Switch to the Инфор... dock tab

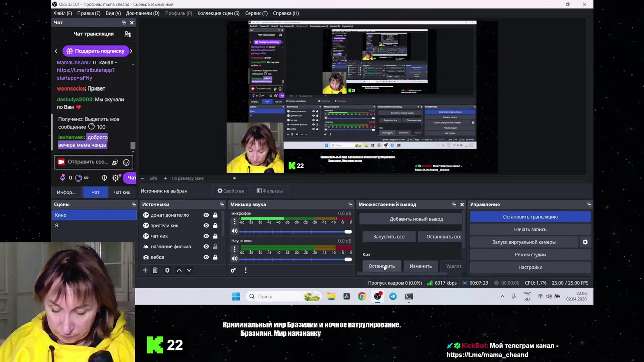pyautogui.click(x=66, y=192)
